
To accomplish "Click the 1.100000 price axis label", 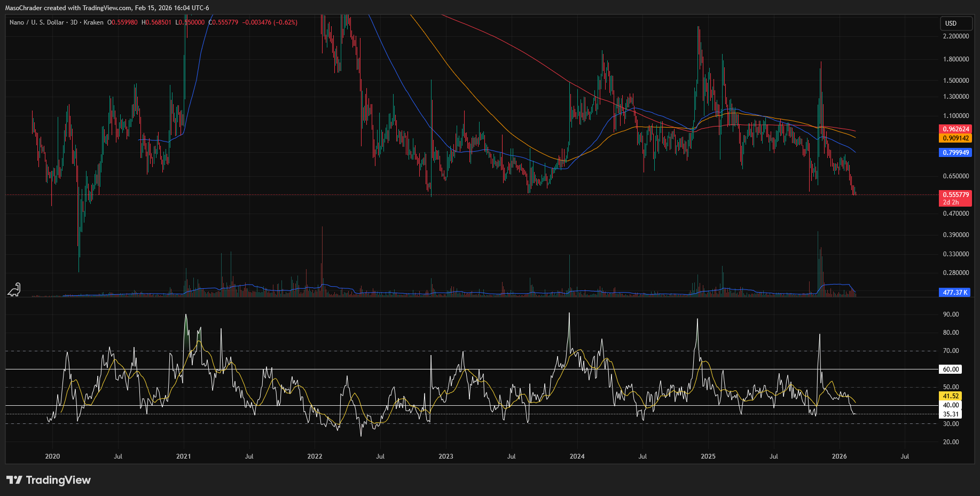I will pyautogui.click(x=956, y=116).
